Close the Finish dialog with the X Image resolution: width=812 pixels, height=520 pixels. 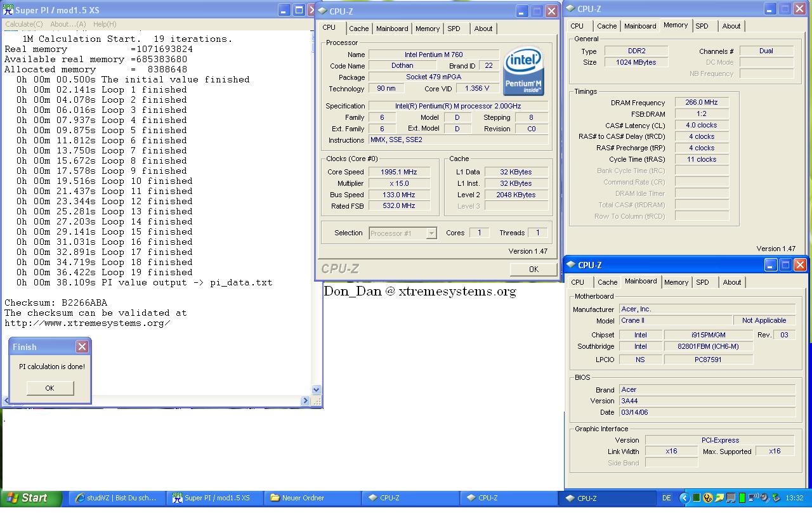pyautogui.click(x=82, y=346)
